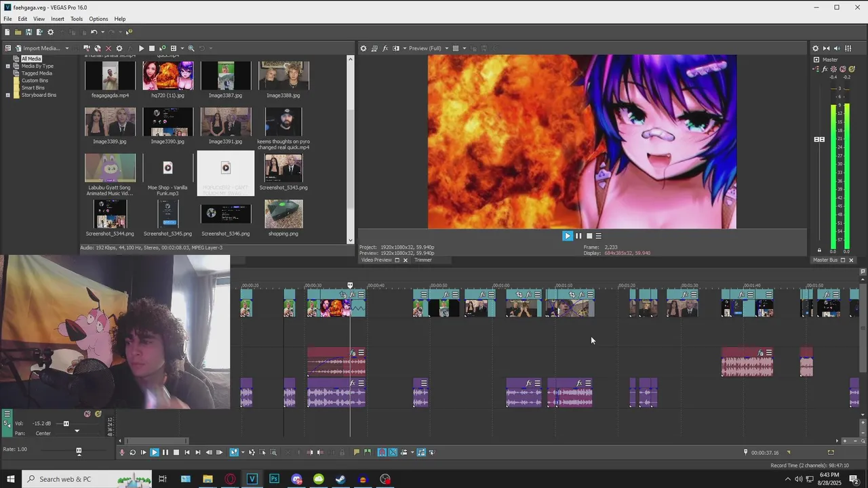The width and height of the screenshot is (868, 488).
Task: Adjust the playback Rate slider
Action: point(79,450)
